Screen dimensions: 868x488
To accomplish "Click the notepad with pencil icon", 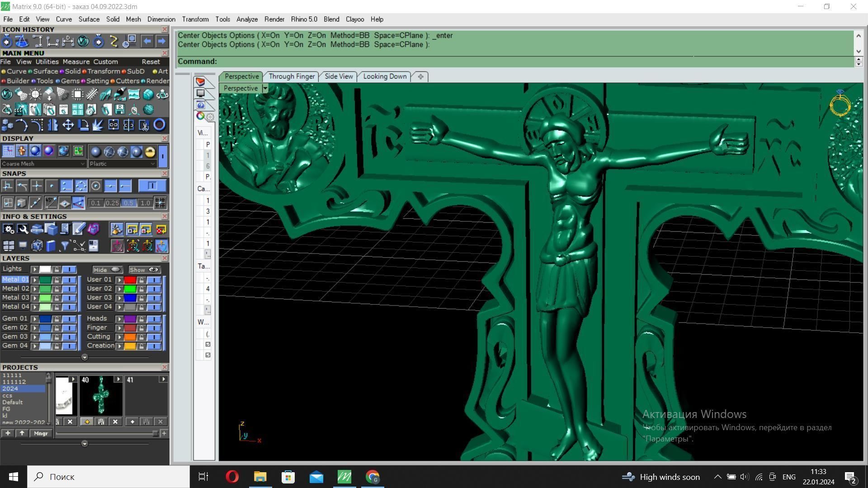I will click(x=79, y=230).
